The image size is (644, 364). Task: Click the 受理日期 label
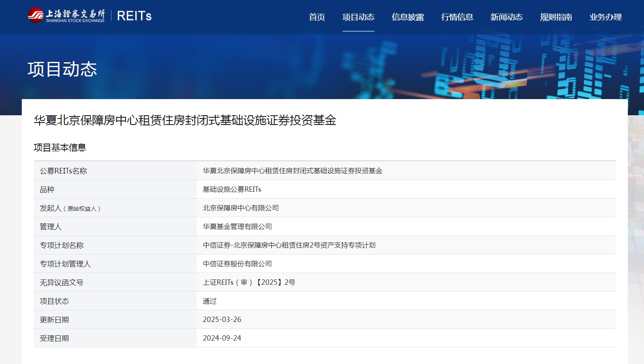point(54,338)
